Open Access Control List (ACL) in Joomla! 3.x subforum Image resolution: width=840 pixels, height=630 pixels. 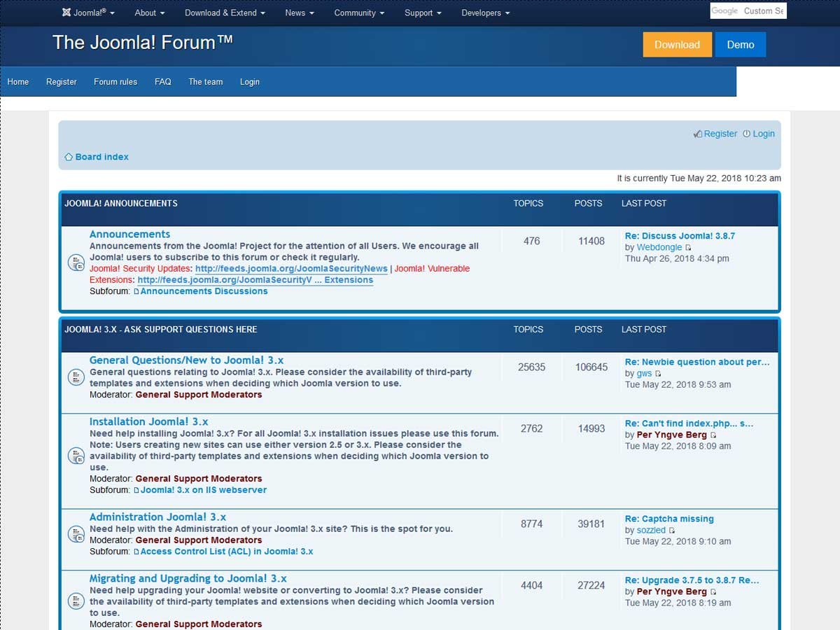[x=227, y=552]
